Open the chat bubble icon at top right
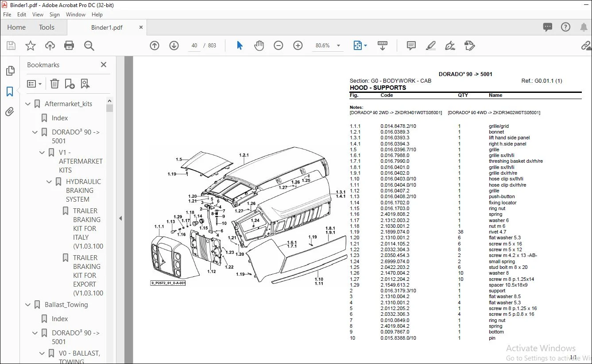The height and width of the screenshot is (364, 592). tap(548, 27)
